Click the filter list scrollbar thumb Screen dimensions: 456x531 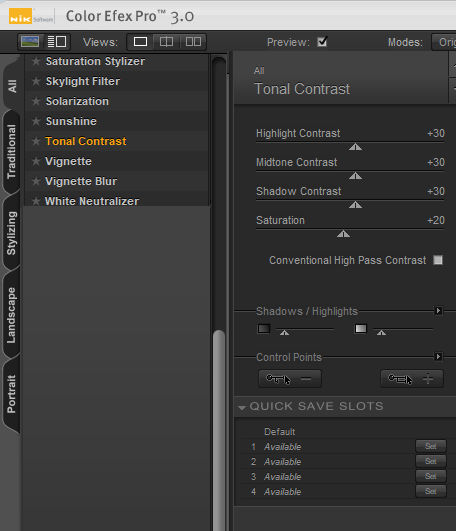tap(219, 430)
